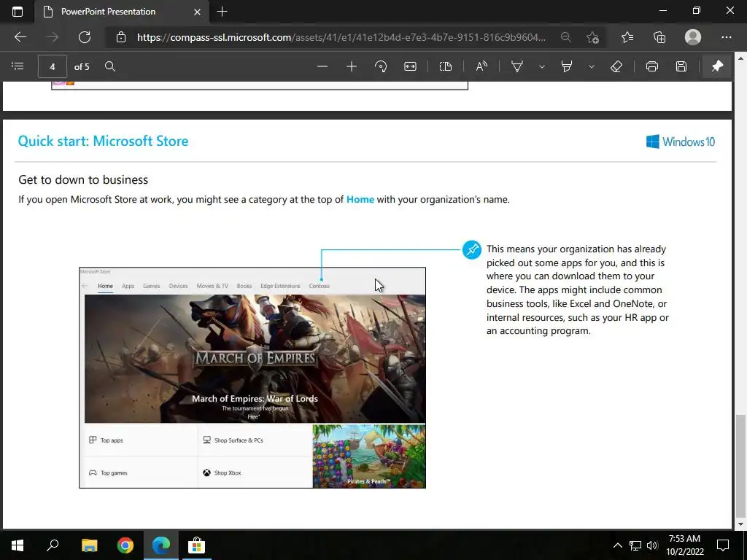
Task: Click the Microsoft Store screenshot image
Action: tap(252, 378)
